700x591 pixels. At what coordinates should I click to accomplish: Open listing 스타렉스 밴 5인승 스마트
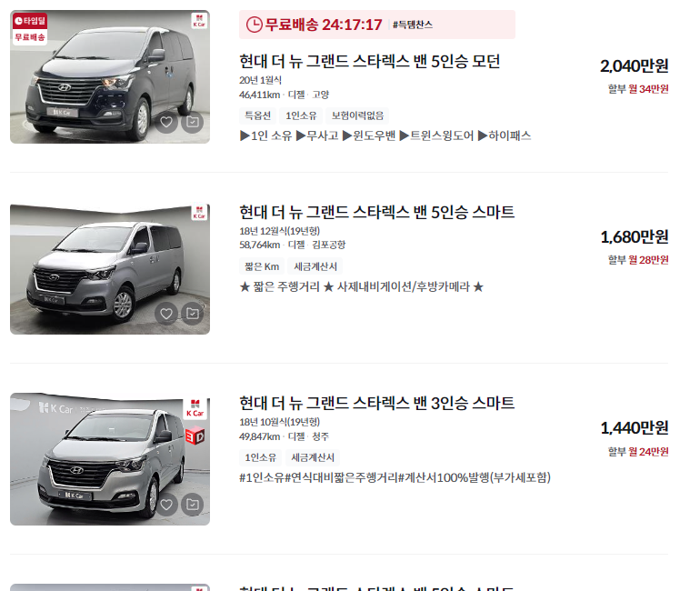coord(376,212)
